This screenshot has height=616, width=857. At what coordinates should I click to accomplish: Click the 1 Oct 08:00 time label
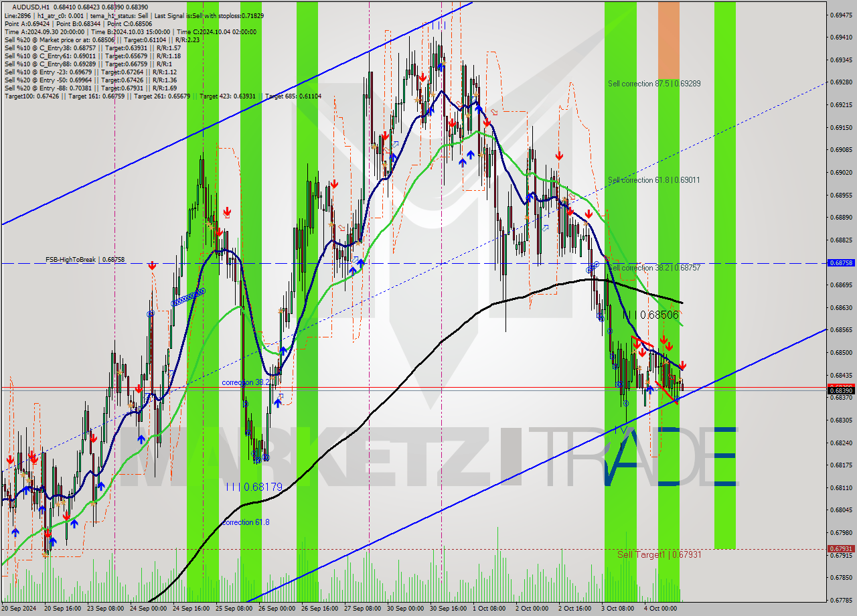[x=489, y=609]
